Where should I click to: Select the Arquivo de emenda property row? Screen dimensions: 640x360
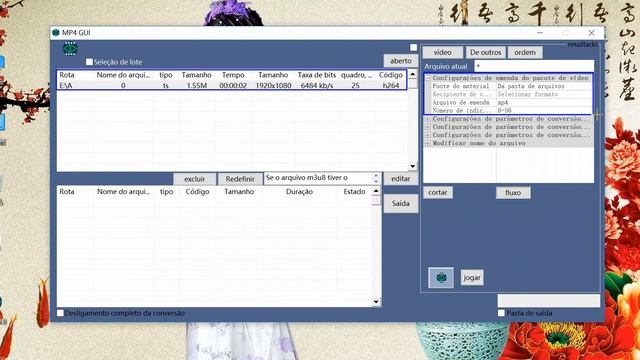click(x=460, y=102)
